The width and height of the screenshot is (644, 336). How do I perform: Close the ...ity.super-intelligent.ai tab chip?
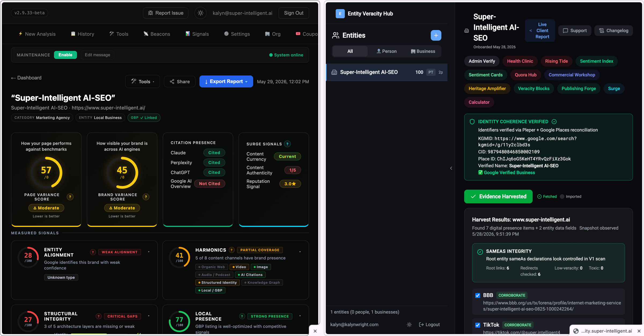click(x=639, y=331)
